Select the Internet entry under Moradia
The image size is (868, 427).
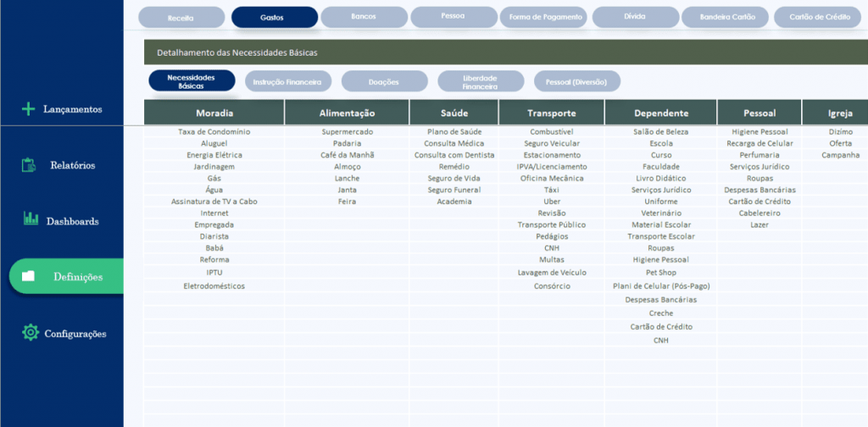click(214, 213)
